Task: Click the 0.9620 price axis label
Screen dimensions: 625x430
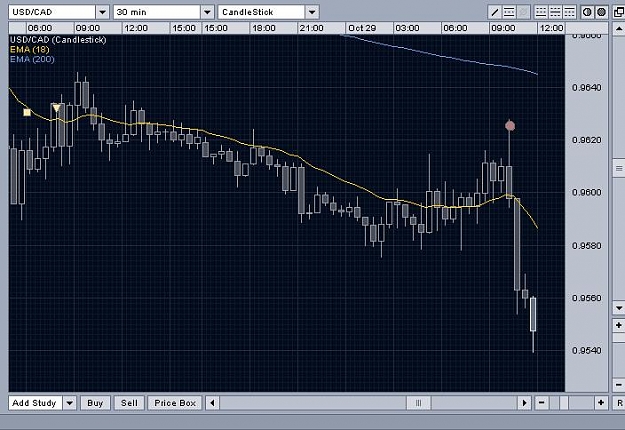Action: pyautogui.click(x=586, y=140)
